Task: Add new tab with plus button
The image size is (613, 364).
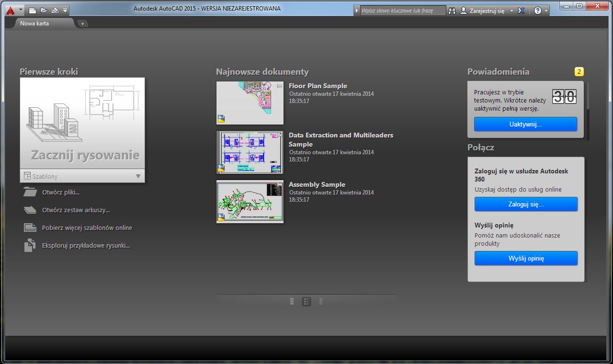Action: (82, 23)
